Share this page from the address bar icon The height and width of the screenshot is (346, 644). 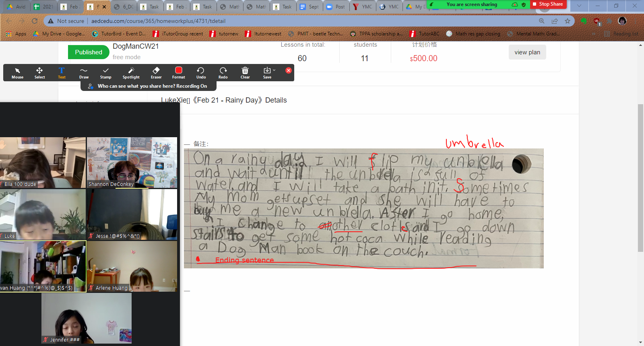(555, 21)
